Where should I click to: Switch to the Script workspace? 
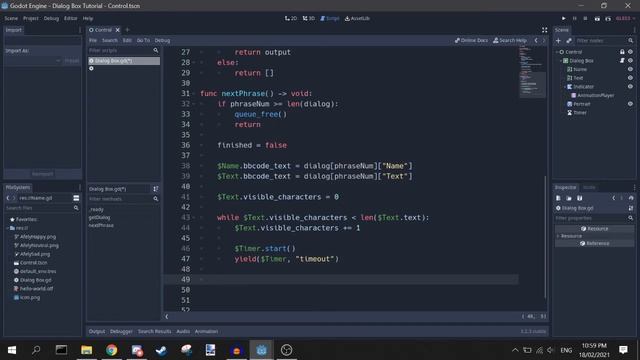(x=330, y=18)
